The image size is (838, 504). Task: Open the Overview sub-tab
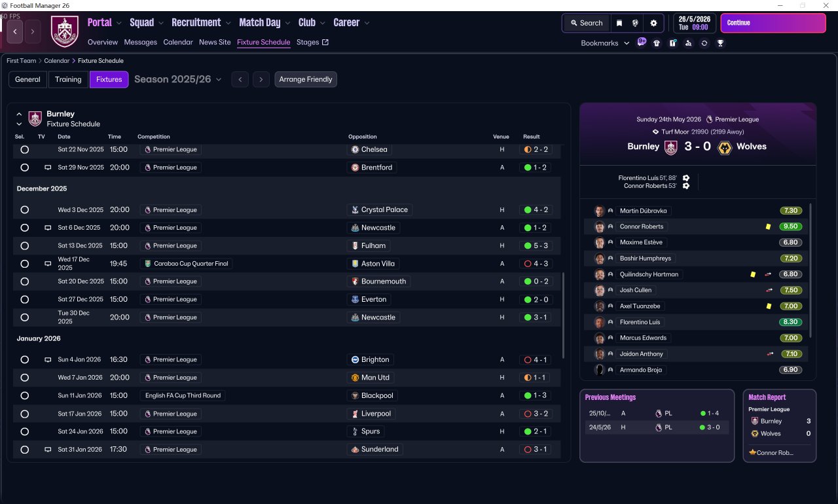pyautogui.click(x=103, y=43)
